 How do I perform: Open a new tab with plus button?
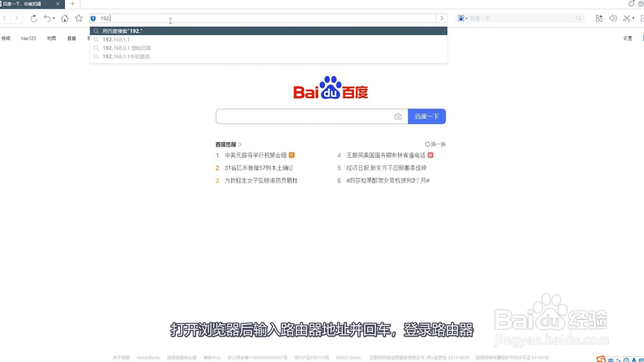point(72,4)
